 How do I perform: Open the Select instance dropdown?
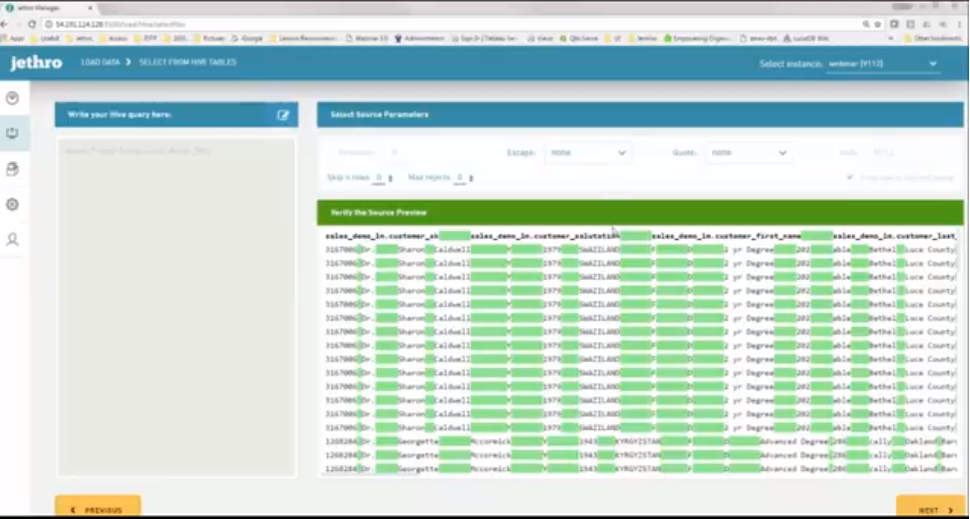[x=883, y=64]
